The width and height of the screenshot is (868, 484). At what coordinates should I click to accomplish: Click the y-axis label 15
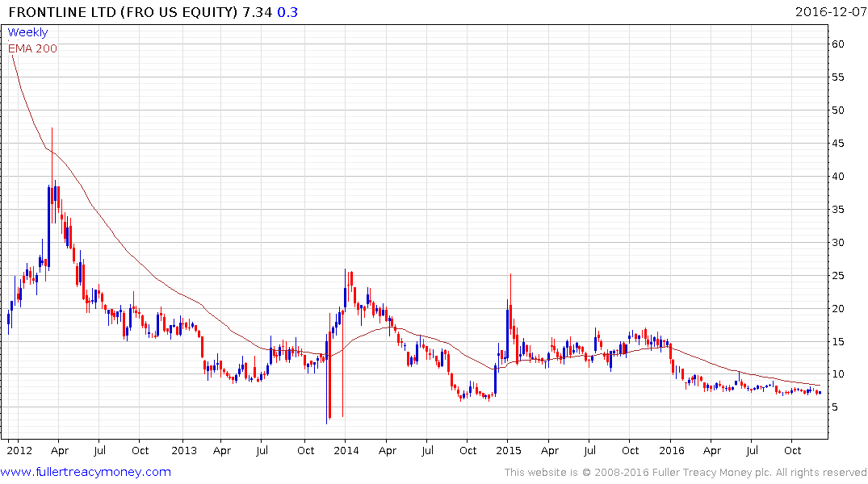pos(837,342)
